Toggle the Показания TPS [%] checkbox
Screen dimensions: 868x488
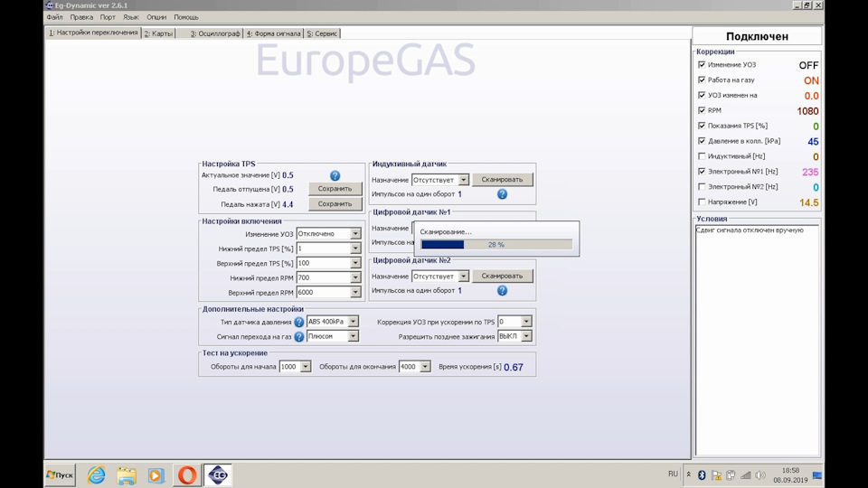(x=702, y=126)
